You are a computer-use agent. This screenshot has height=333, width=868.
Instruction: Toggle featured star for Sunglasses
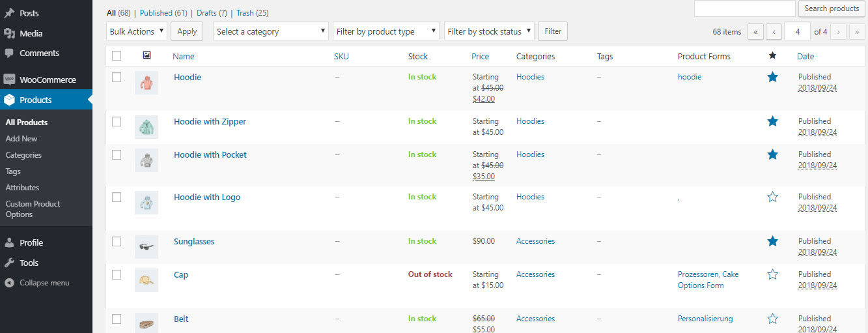[772, 241]
